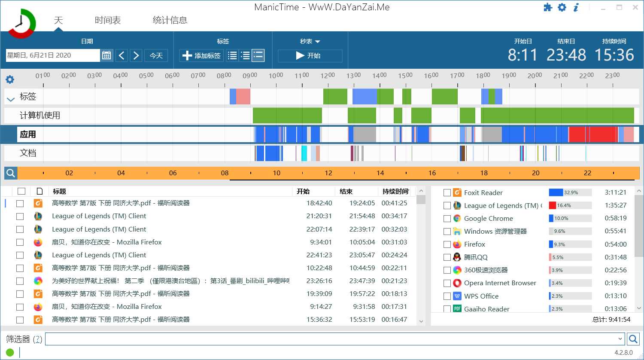Open the filter help (?) link
The image size is (644, 360).
(38, 339)
